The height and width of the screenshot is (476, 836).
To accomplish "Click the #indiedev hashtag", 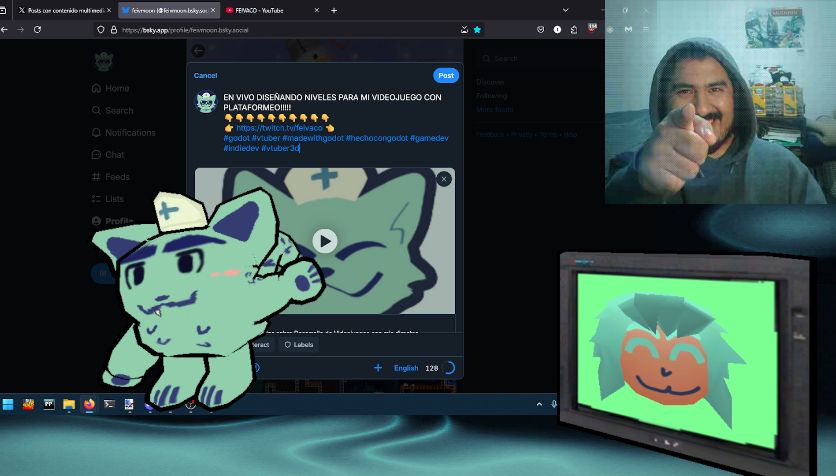I will (x=241, y=148).
